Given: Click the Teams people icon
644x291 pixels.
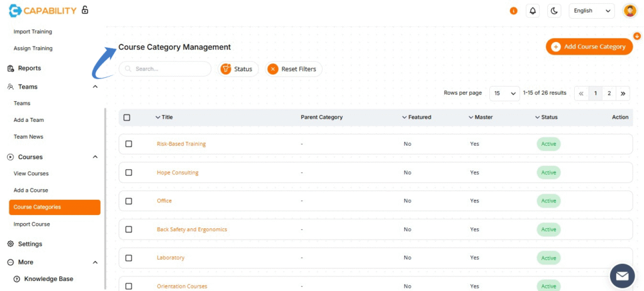Looking at the screenshot, I should point(11,87).
